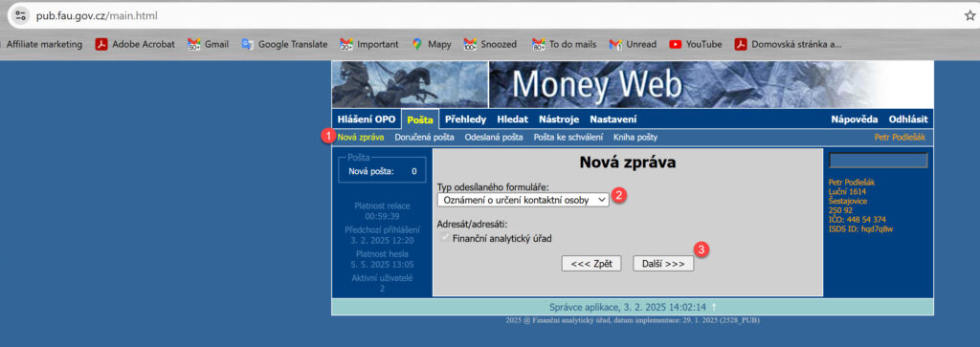Go to Doručená pošta
980x347 pixels.
(424, 138)
